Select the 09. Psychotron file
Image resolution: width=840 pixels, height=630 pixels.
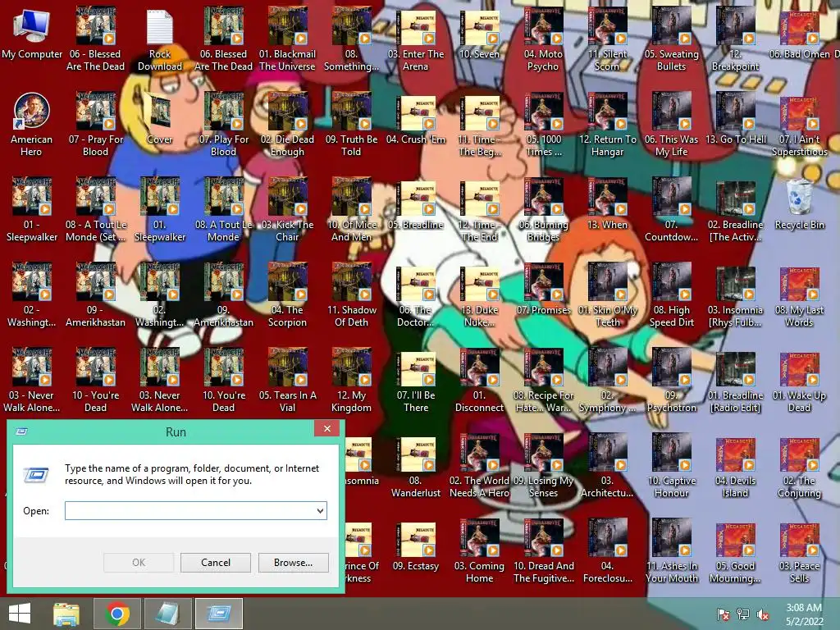click(671, 380)
